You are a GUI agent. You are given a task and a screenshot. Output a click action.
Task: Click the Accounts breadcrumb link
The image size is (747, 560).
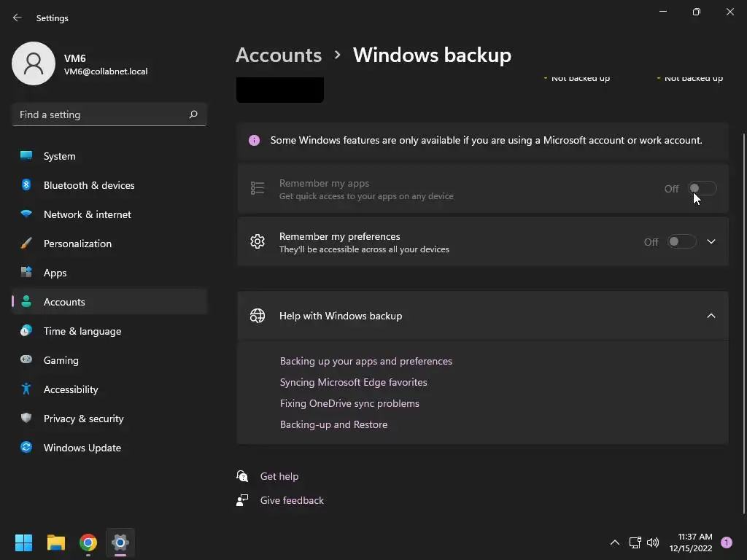(x=279, y=55)
